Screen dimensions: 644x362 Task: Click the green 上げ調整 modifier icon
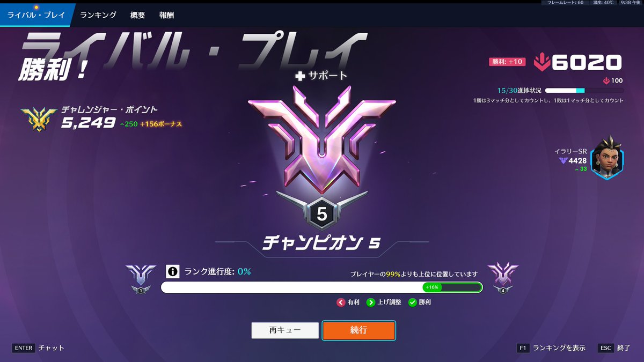(x=371, y=302)
